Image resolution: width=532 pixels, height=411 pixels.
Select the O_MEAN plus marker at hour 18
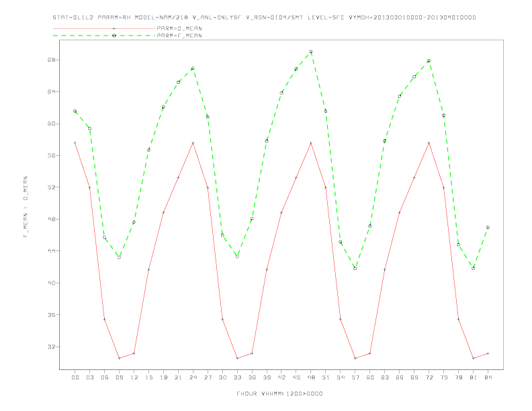click(x=163, y=212)
